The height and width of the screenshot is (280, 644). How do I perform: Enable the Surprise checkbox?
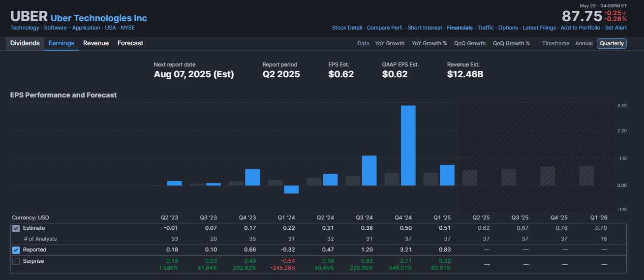click(x=16, y=261)
